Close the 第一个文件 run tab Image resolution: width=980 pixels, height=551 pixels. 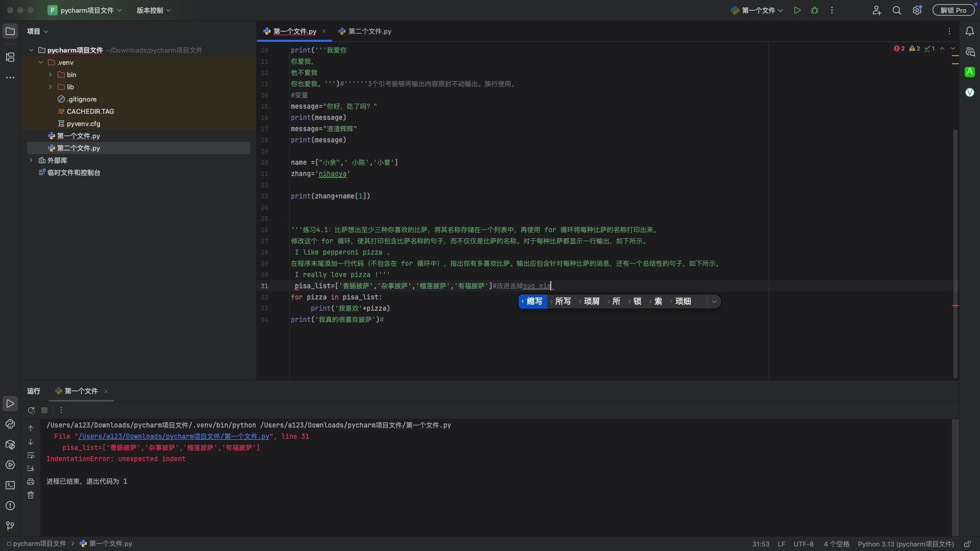[x=106, y=391]
